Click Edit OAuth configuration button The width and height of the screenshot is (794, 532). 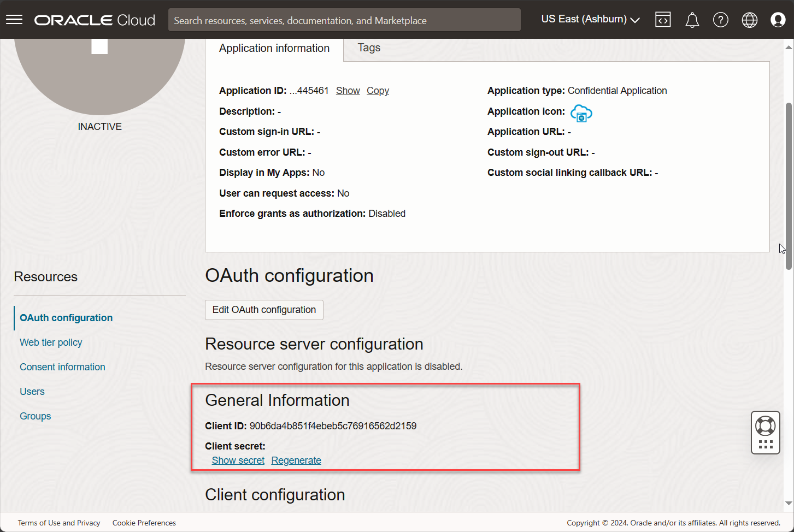pos(264,310)
